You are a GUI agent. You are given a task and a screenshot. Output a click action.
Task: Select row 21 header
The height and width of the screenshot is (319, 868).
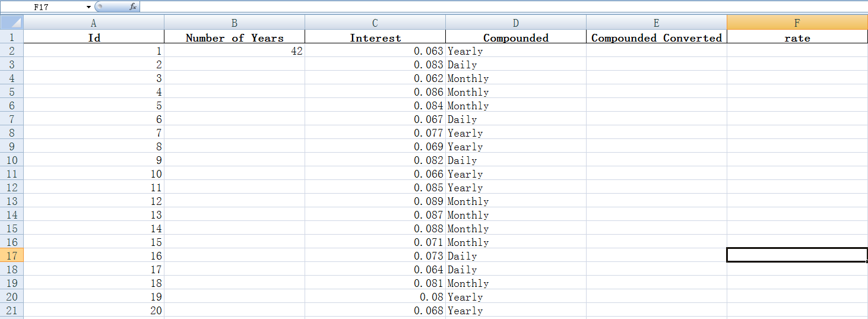(x=12, y=310)
